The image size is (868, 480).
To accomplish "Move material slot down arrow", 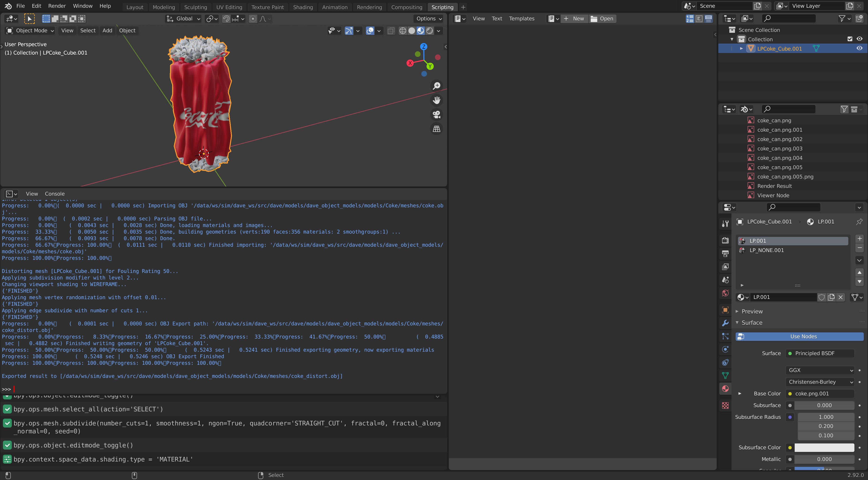I will pos(860,281).
